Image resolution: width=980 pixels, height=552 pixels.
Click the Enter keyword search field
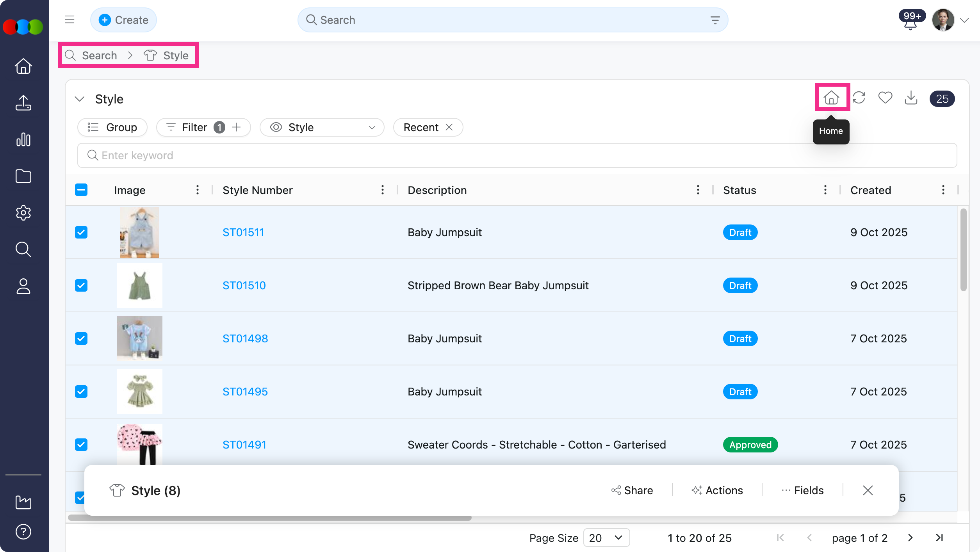517,155
